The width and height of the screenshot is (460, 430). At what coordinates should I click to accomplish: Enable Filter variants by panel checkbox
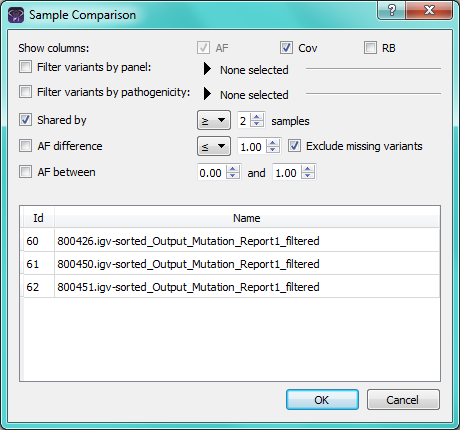point(25,67)
